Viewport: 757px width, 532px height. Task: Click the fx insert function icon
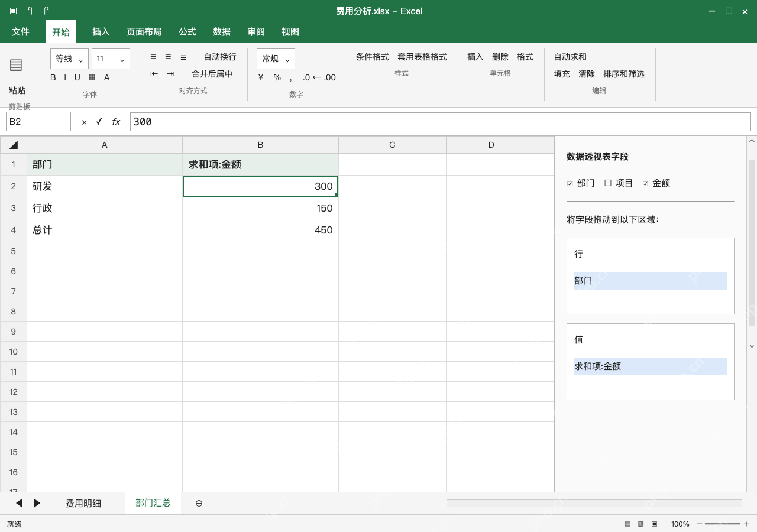tap(116, 122)
